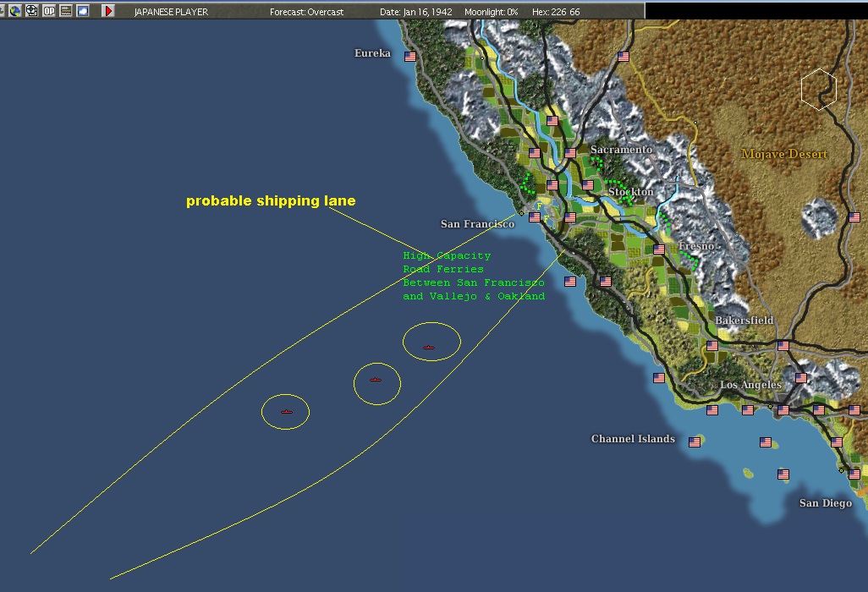Click the 'Forecast: Overcast' status entry

click(307, 12)
